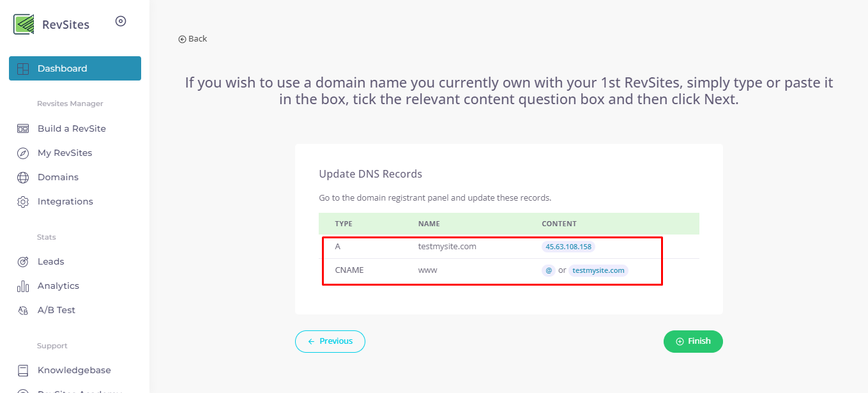This screenshot has height=393, width=868.
Task: Click the Dashboard grid icon
Action: (23, 68)
